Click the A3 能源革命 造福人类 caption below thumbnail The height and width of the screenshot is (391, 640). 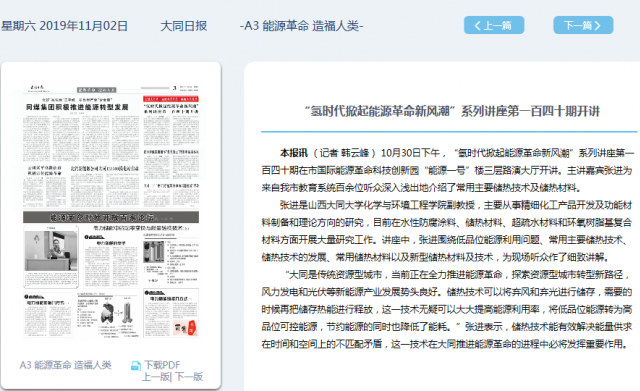point(66,365)
